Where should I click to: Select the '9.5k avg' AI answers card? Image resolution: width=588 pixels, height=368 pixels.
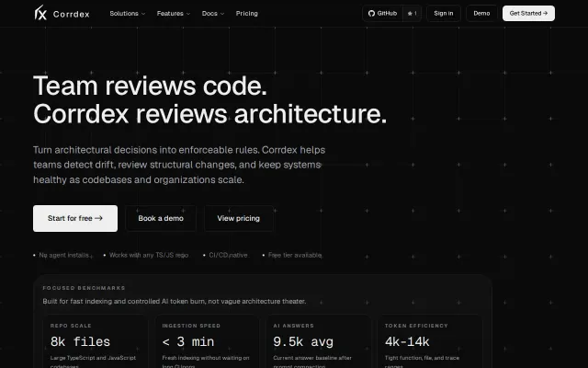click(318, 341)
